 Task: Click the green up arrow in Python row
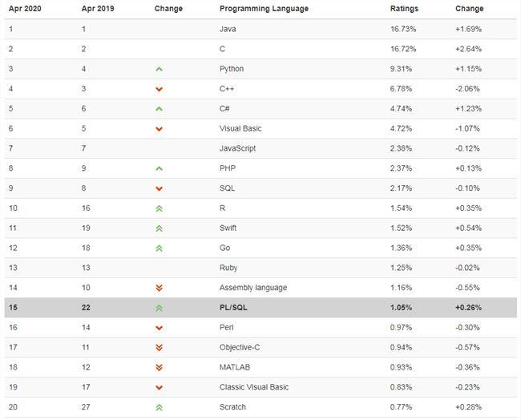click(159, 69)
